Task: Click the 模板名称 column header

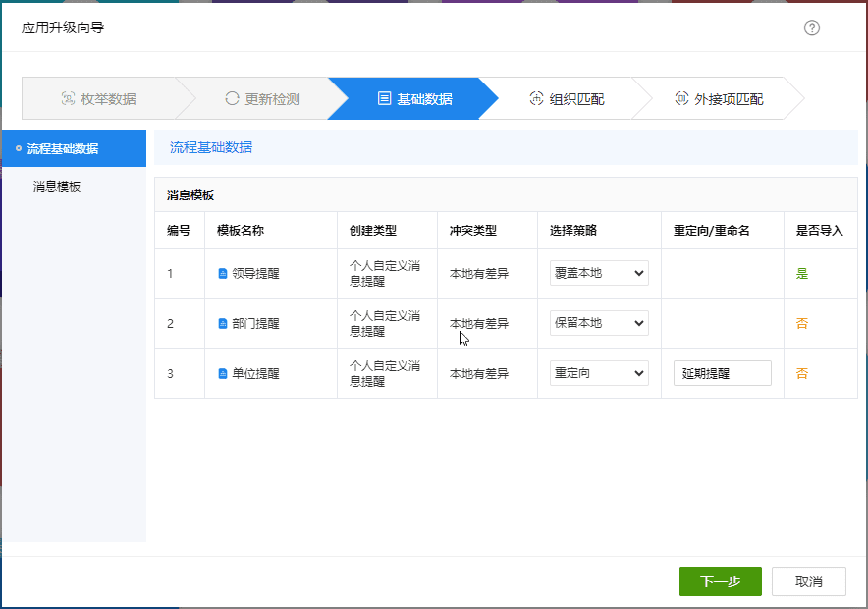Action: click(241, 230)
